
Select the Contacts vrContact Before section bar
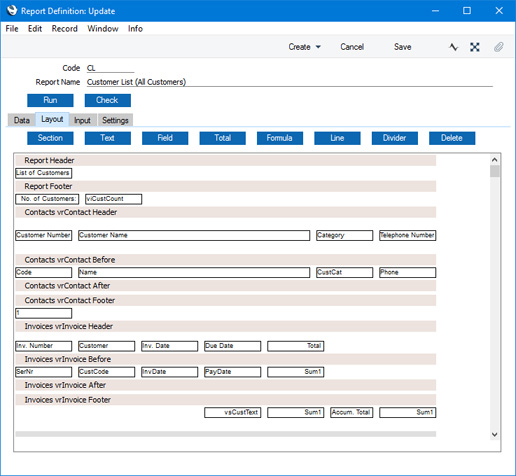(x=226, y=260)
